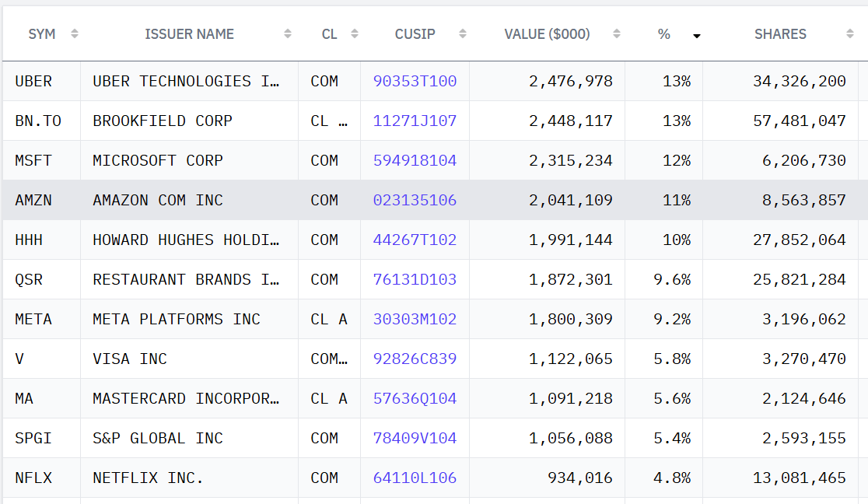Screen dimensions: 868x504
Task: Open Brookfield CUSIP link 11271J107
Action: (415, 121)
